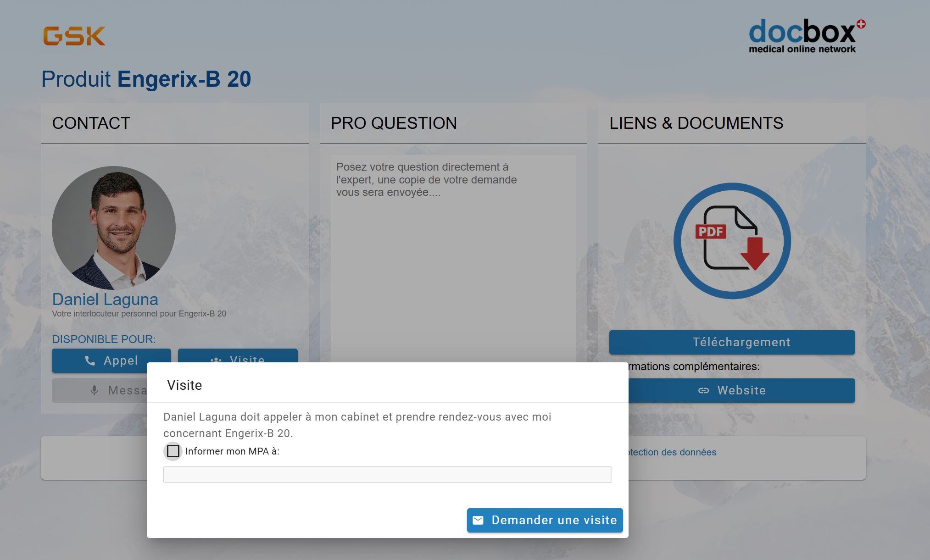Click the Daniel Laguna name link
The height and width of the screenshot is (560, 930).
click(x=105, y=299)
